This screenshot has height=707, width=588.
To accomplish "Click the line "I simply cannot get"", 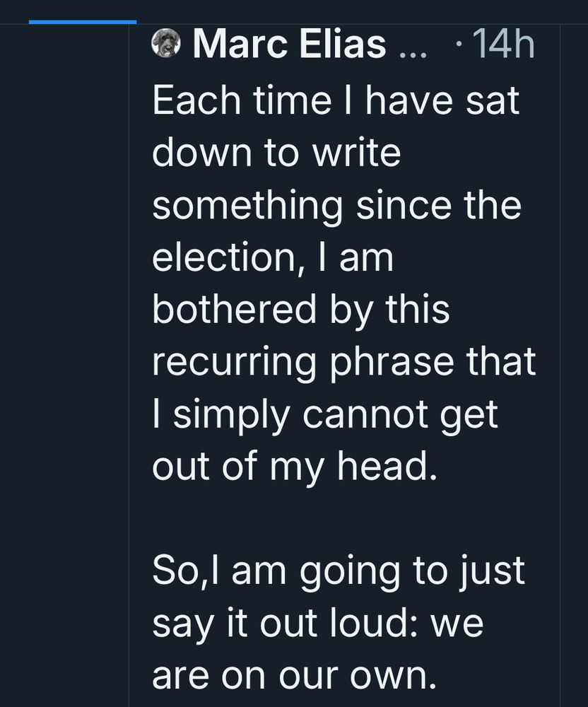I will click(x=326, y=414).
